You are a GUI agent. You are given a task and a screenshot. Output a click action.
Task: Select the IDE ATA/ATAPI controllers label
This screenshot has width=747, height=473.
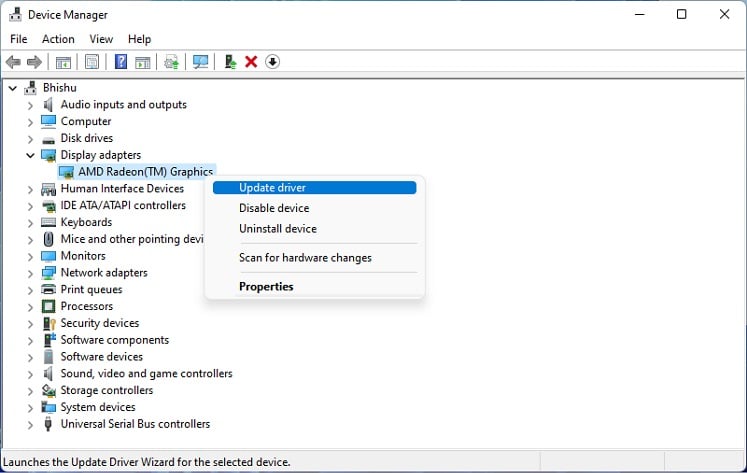123,206
